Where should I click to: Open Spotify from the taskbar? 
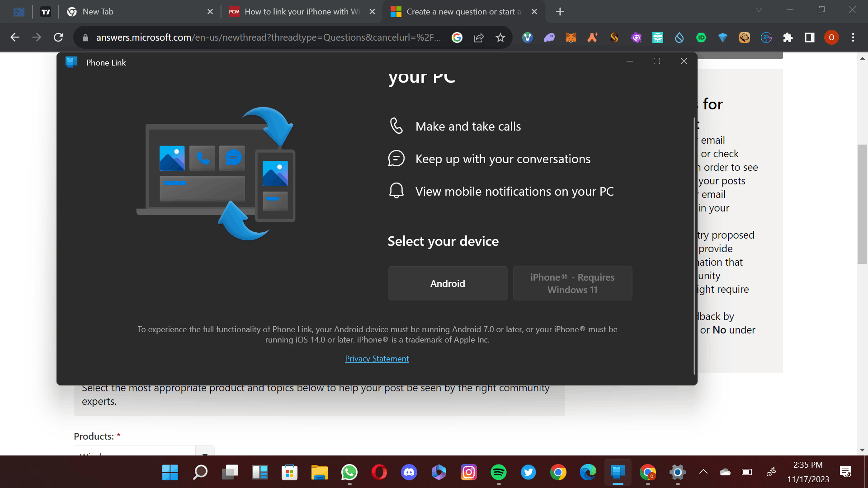tap(498, 473)
